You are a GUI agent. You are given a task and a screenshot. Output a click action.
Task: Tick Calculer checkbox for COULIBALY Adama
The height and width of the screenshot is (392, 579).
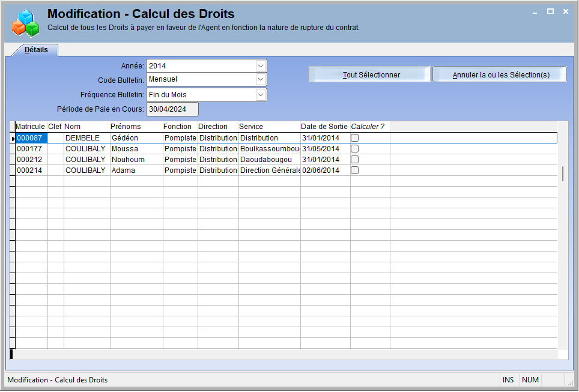click(354, 170)
